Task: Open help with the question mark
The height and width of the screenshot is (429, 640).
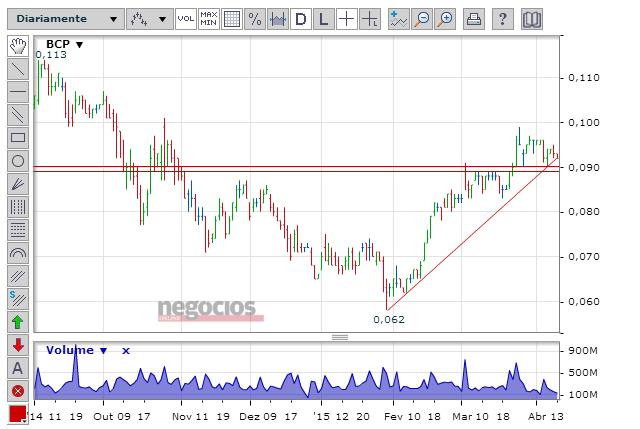Action: coord(503,19)
